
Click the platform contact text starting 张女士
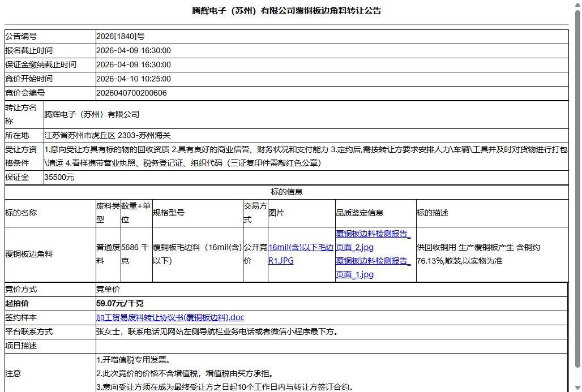tap(217, 331)
